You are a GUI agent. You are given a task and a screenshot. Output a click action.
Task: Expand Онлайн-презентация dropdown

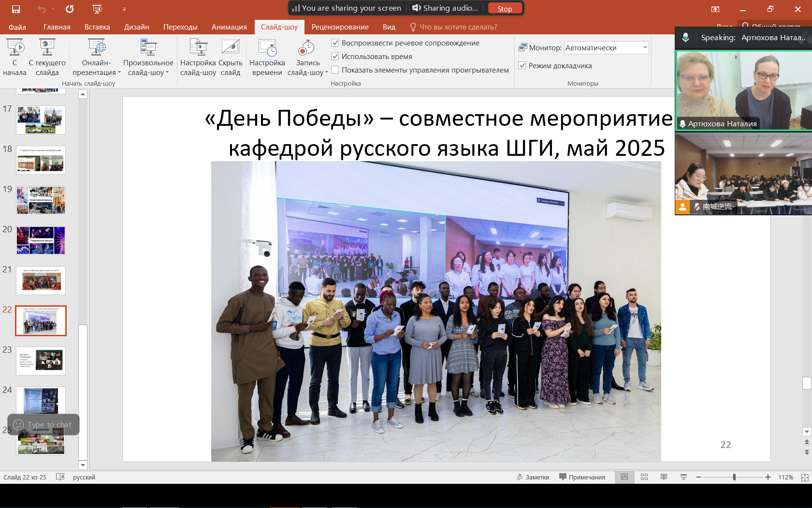119,73
